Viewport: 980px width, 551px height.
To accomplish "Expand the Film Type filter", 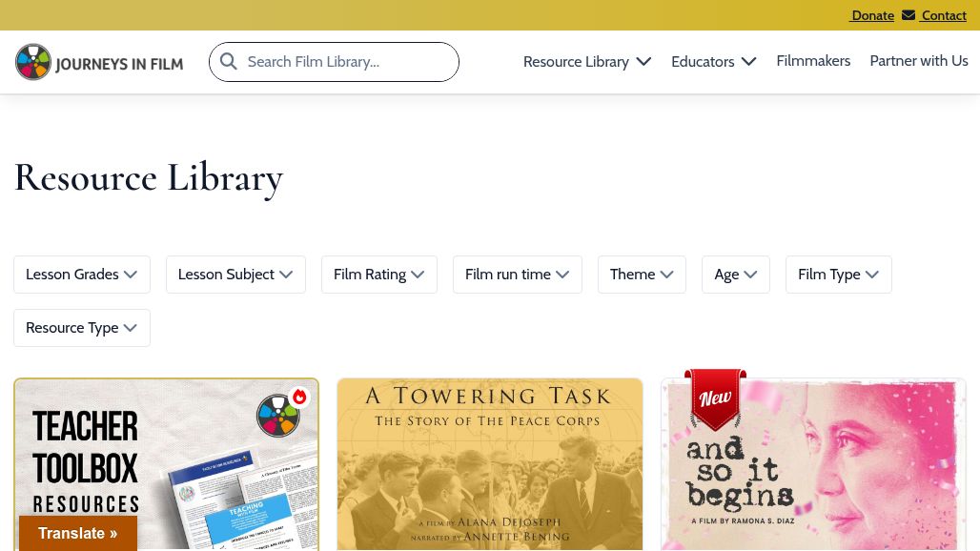I will [x=838, y=275].
